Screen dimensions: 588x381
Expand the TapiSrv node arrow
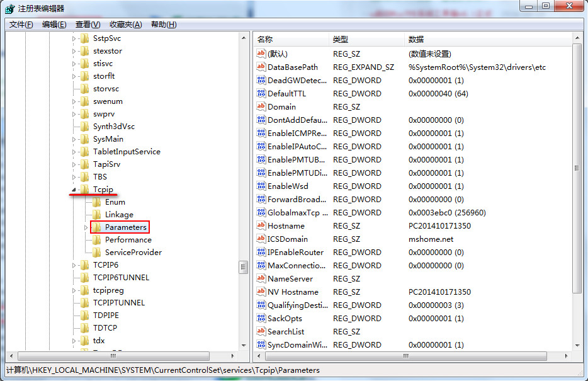click(72, 164)
